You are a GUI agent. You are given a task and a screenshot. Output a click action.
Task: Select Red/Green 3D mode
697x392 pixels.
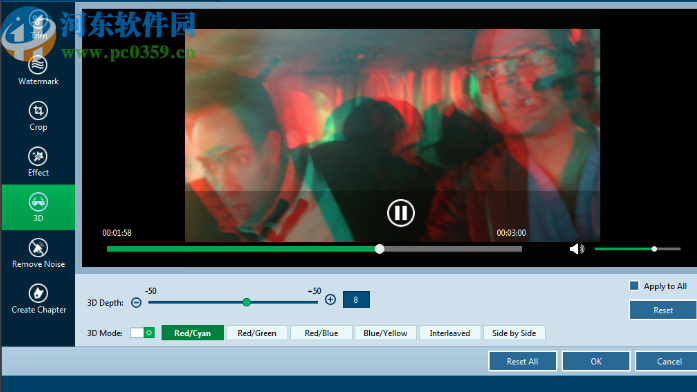click(257, 333)
